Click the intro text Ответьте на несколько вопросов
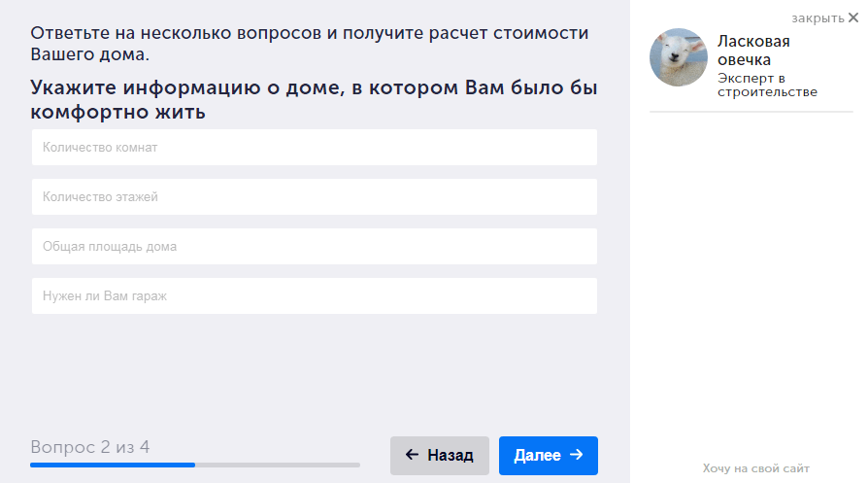 pos(310,44)
